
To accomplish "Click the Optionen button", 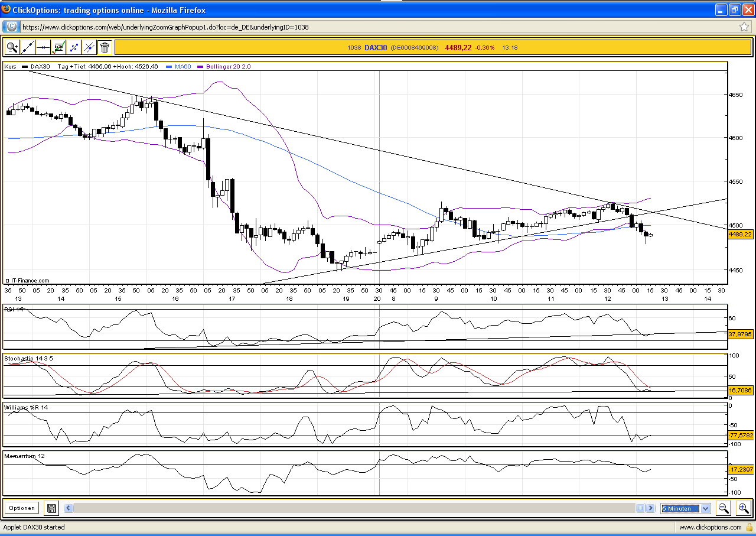I will [21, 508].
